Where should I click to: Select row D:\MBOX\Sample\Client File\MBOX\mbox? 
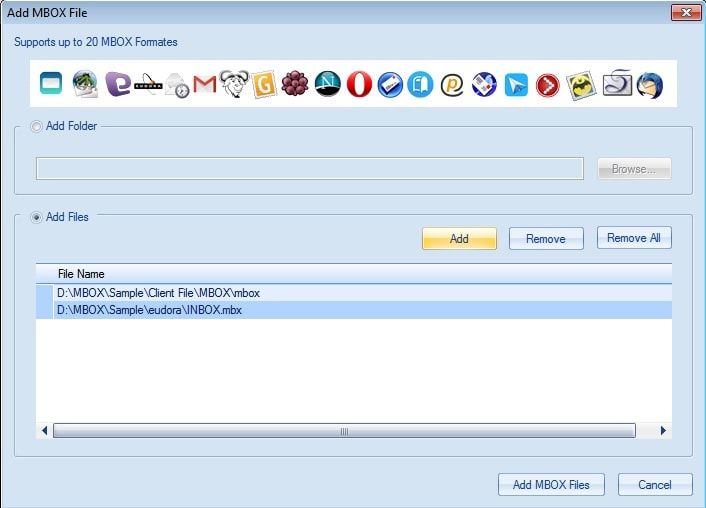click(x=354, y=293)
